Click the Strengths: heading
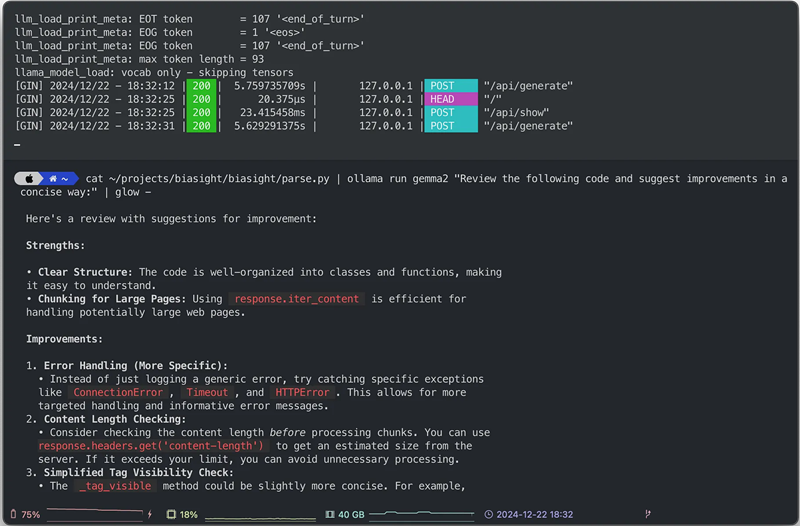Screen dimensions: 800x526 (56, 245)
